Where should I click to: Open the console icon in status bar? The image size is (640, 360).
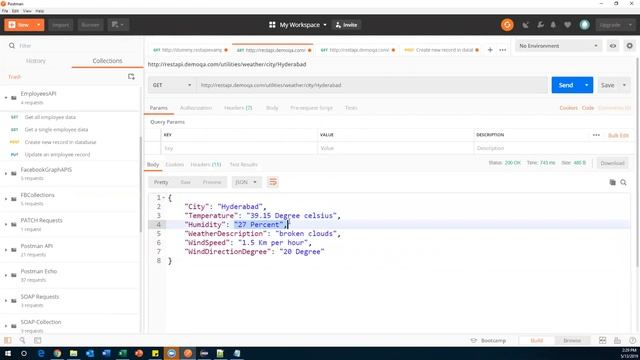pos(38,340)
